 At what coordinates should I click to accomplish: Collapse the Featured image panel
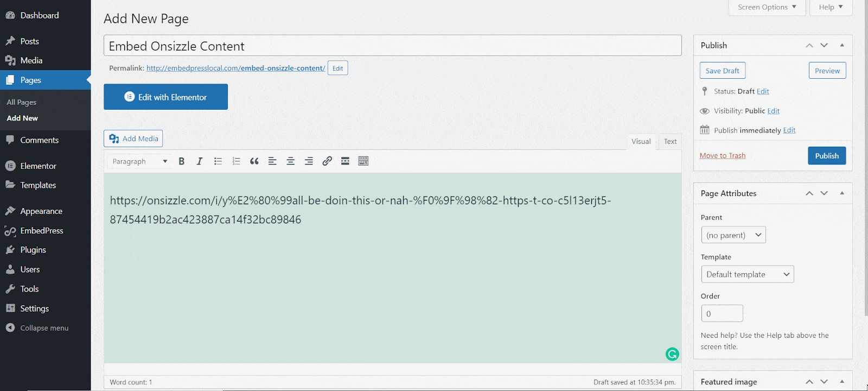point(842,382)
